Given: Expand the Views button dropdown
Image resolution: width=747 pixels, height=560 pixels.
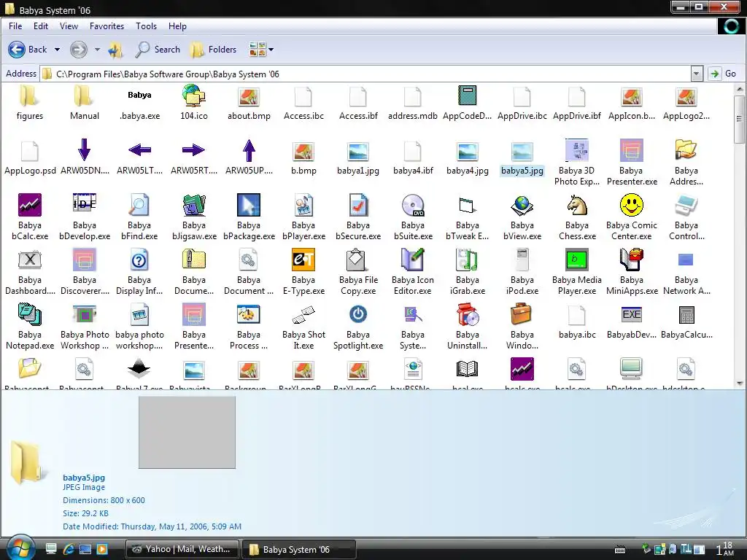Looking at the screenshot, I should pyautogui.click(x=271, y=50).
